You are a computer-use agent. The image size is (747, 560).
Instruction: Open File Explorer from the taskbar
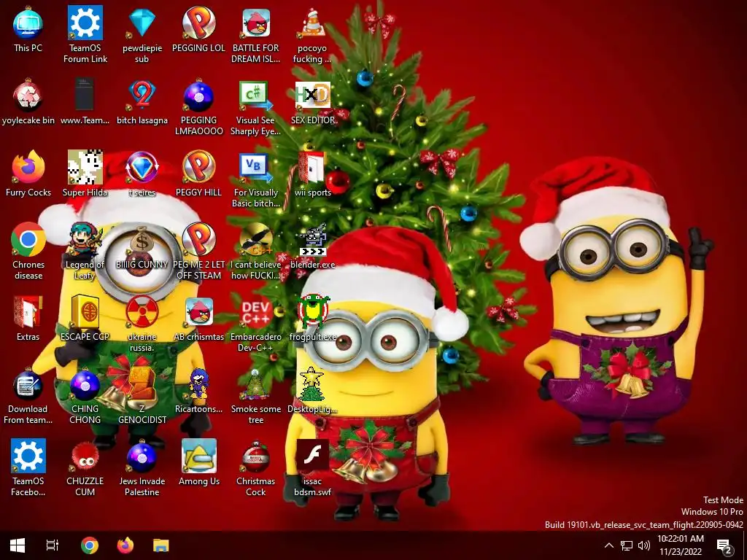tap(161, 545)
